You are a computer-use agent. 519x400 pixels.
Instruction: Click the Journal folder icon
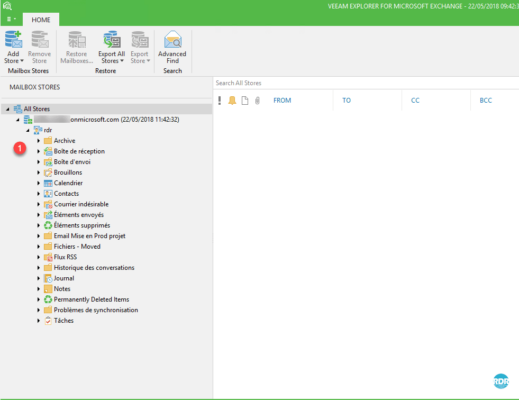coord(48,278)
